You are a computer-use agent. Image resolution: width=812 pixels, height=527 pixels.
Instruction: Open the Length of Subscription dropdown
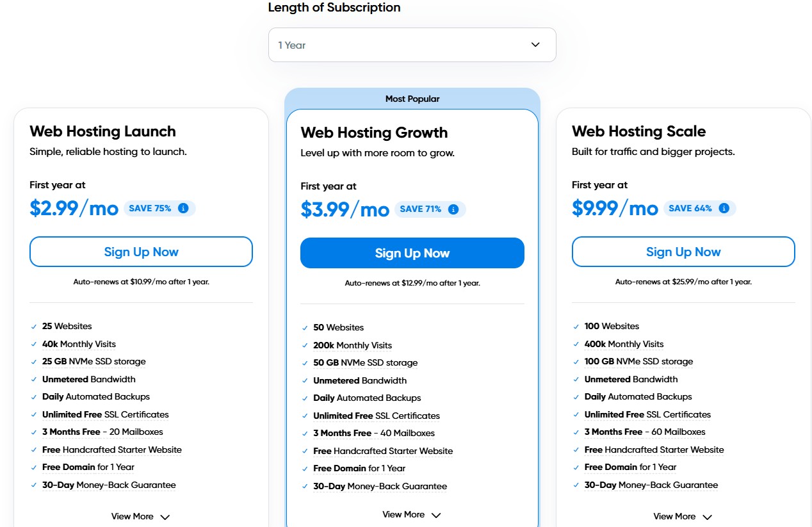tap(412, 45)
